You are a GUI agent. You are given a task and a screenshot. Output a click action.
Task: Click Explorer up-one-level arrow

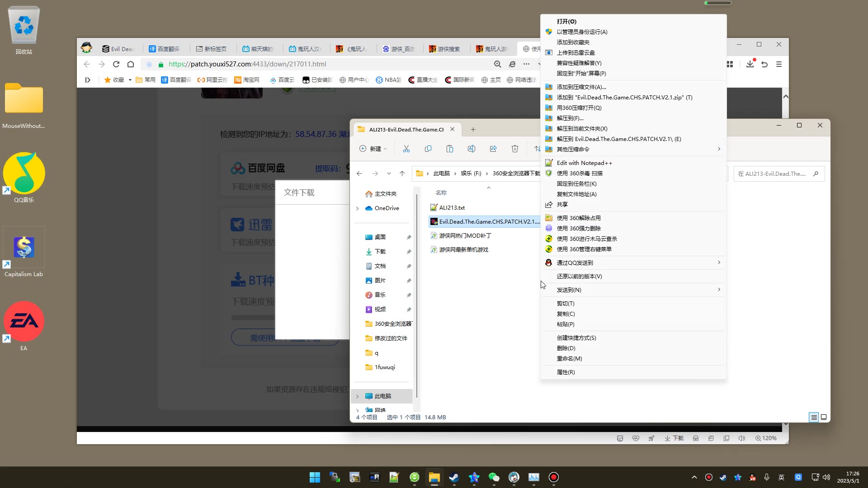click(x=402, y=174)
